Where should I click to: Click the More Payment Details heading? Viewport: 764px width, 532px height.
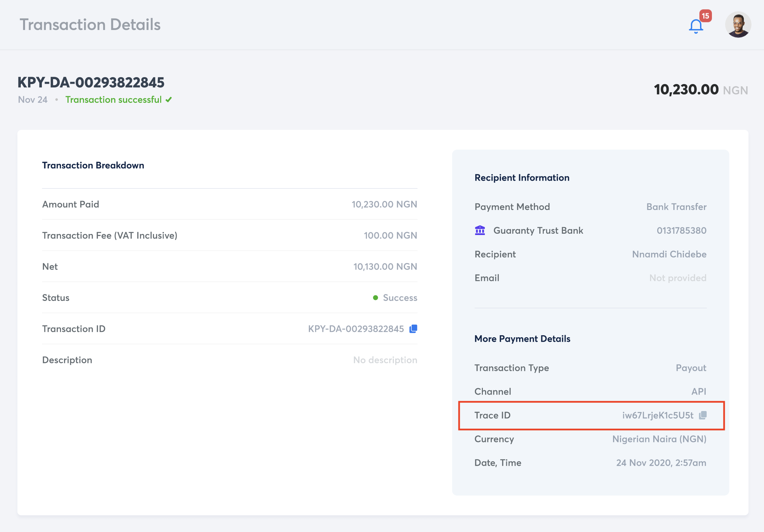(x=522, y=339)
